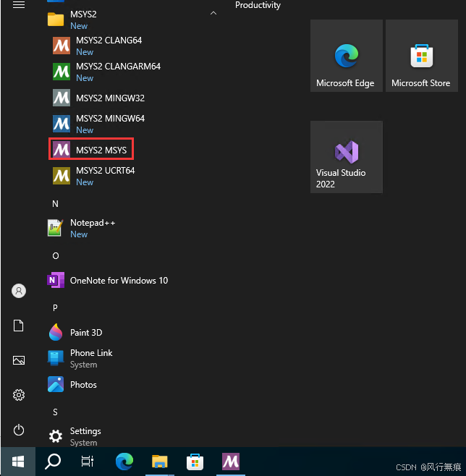Open the MSYS2 yellow folder icon

56,20
